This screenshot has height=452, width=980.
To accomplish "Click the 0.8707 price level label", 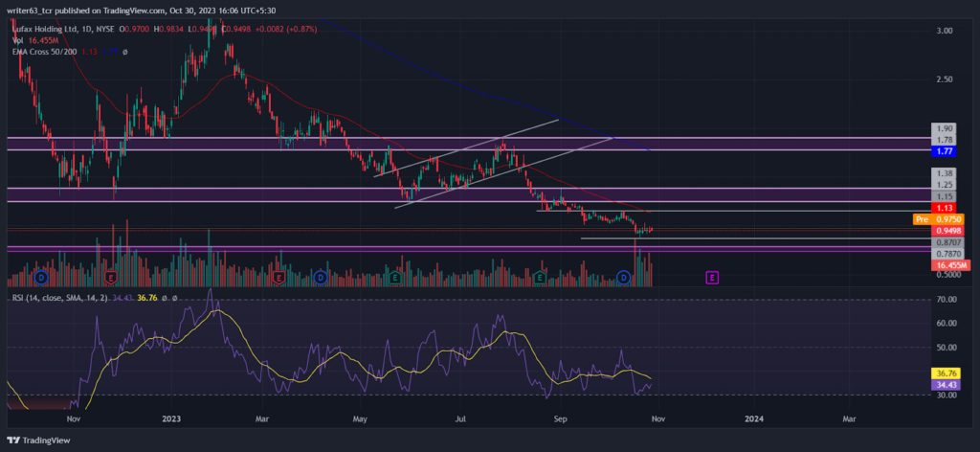I will (x=948, y=242).
